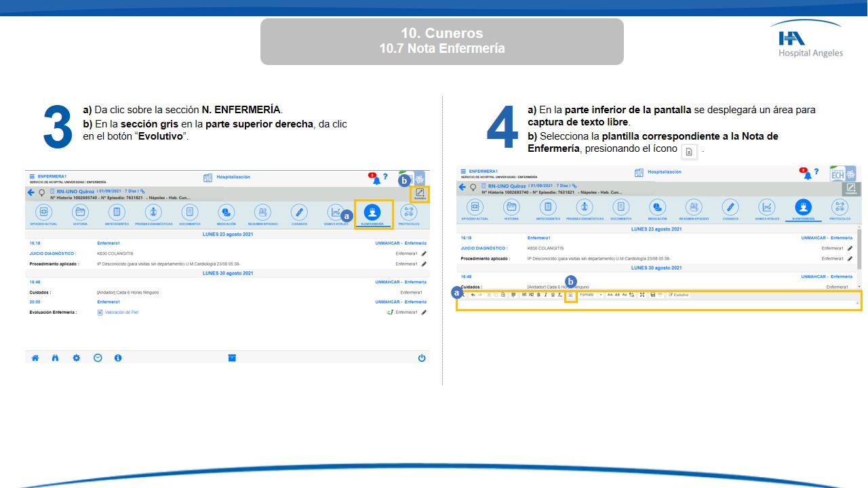Click the save disk icon in editor toolbar
The image size is (868, 488).
[652, 295]
